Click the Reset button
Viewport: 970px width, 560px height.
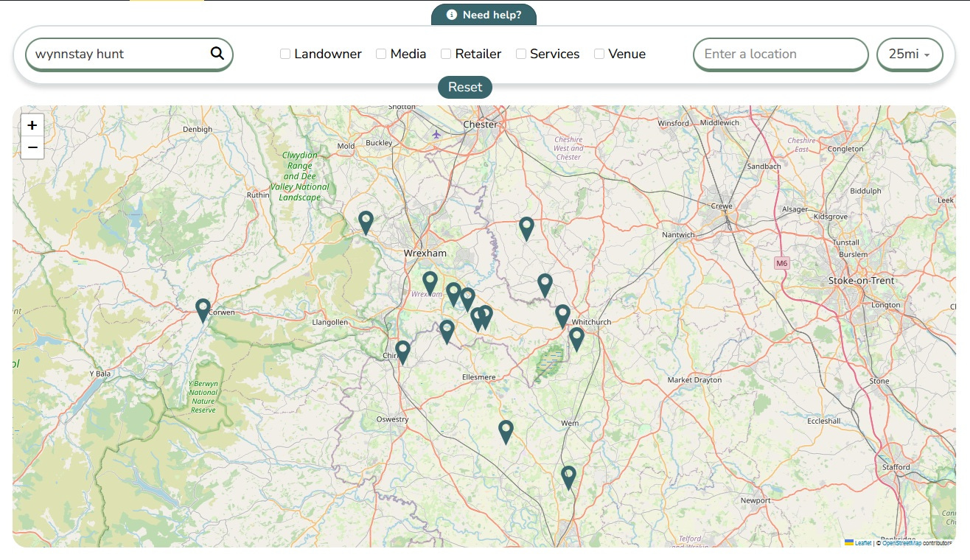point(465,87)
